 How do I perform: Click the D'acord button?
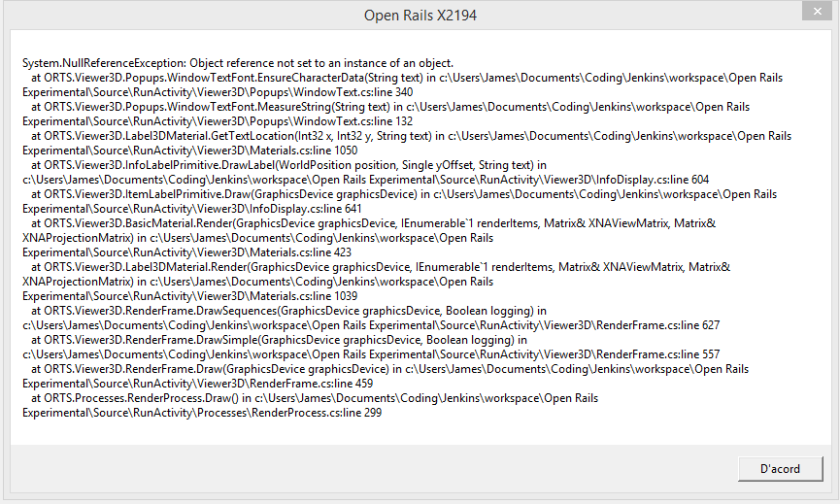coord(781,468)
